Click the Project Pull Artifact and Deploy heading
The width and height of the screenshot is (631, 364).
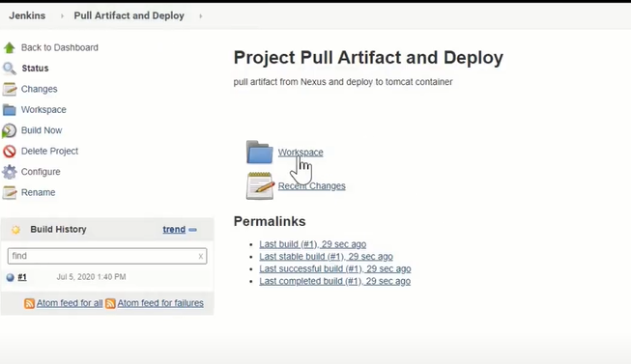(x=368, y=58)
